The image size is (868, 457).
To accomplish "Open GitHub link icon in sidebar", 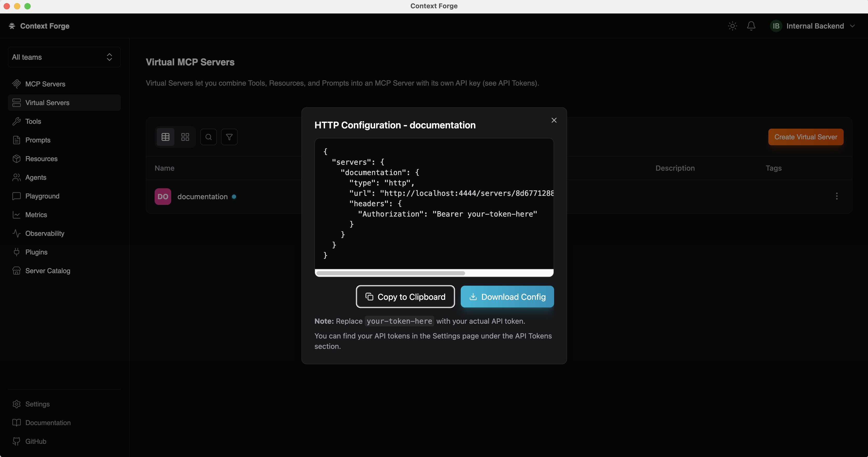I will click(x=17, y=441).
